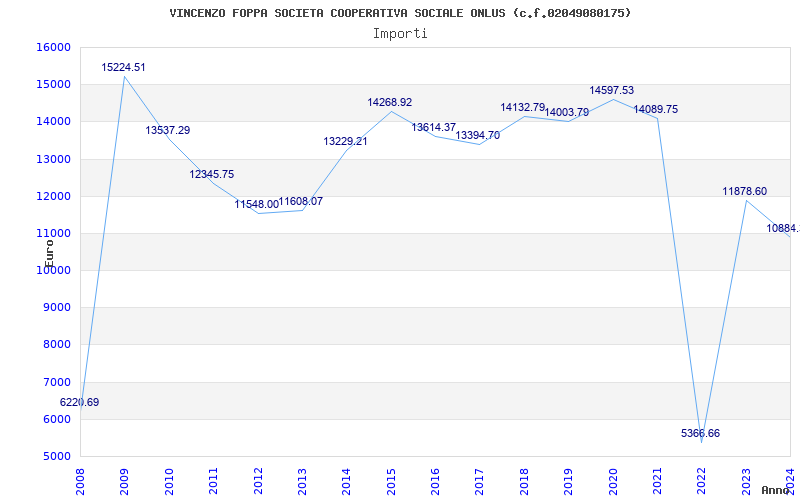800x500 pixels.
Task: Click x-axis year 2014
Action: coord(346,481)
